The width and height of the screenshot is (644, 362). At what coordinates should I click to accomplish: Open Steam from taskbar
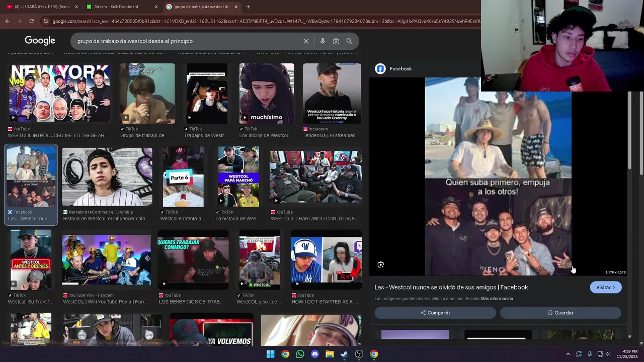coord(344,354)
